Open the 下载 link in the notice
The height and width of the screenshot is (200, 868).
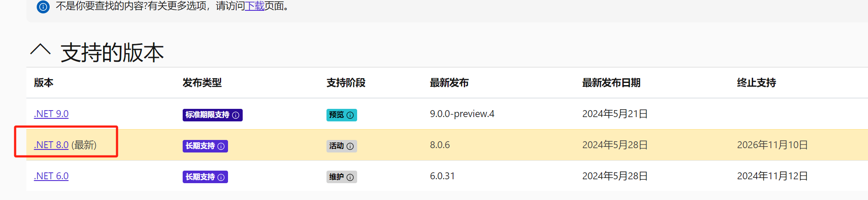point(255,6)
